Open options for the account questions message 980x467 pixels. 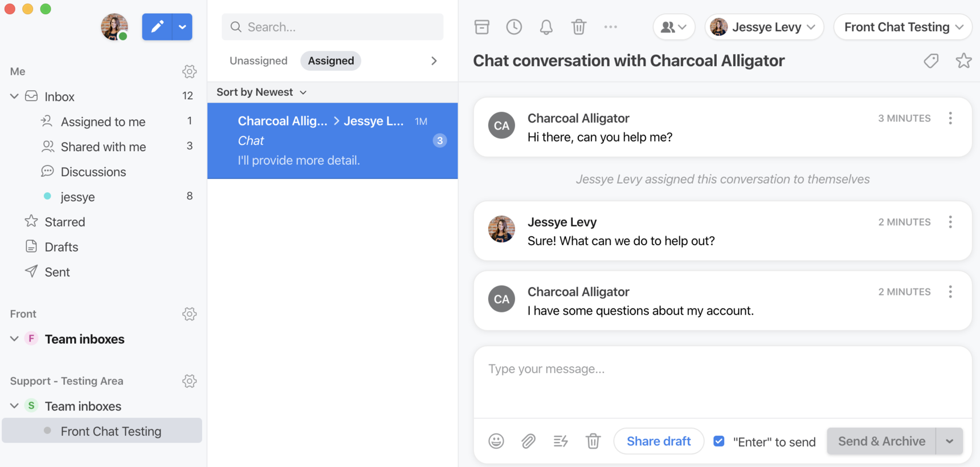click(x=950, y=292)
